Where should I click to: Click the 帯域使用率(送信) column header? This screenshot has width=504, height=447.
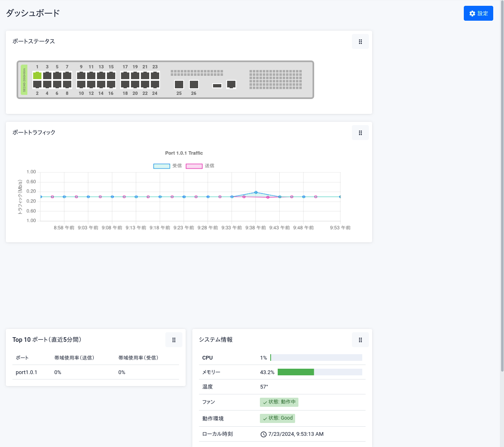(x=74, y=358)
